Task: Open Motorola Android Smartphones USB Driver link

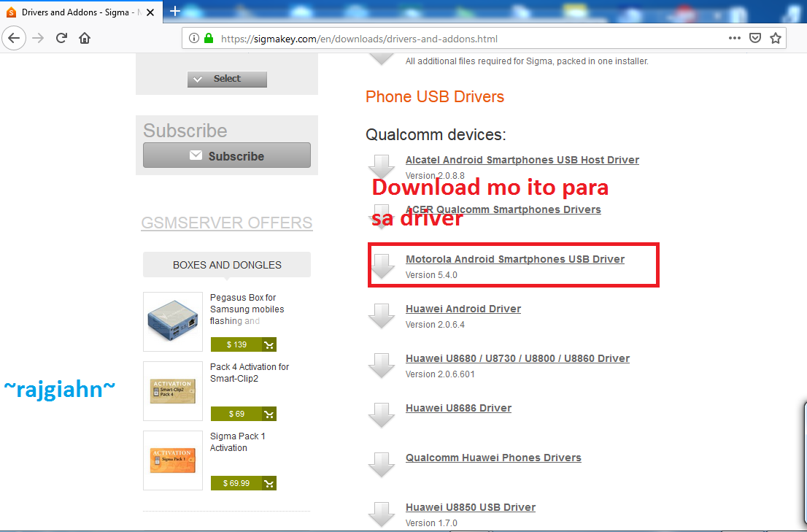Action: 515,259
